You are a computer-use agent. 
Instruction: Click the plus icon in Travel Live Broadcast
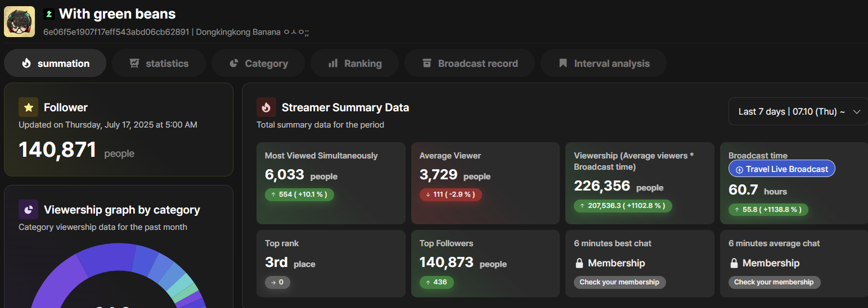[x=739, y=170]
